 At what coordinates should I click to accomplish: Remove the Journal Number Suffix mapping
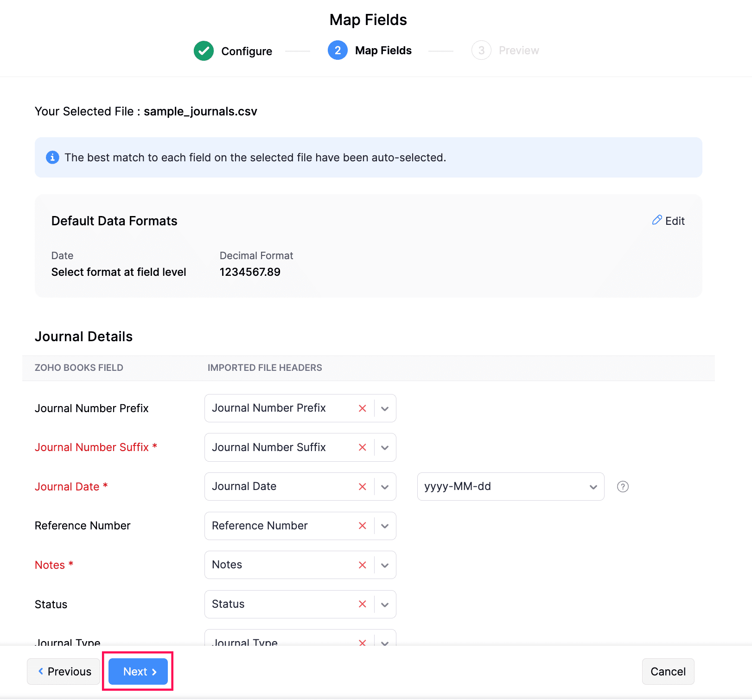point(363,447)
